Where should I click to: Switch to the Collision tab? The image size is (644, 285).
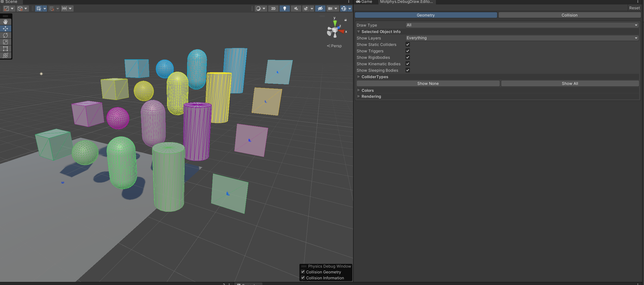(x=569, y=15)
